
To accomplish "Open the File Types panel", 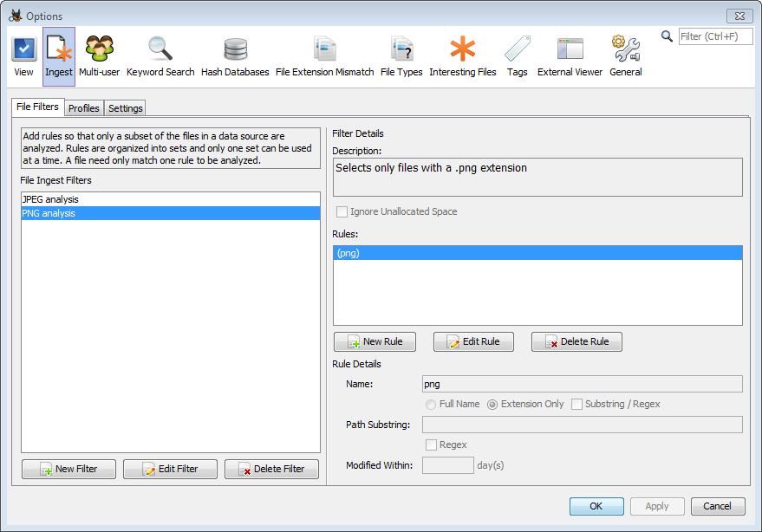I will pos(401,56).
